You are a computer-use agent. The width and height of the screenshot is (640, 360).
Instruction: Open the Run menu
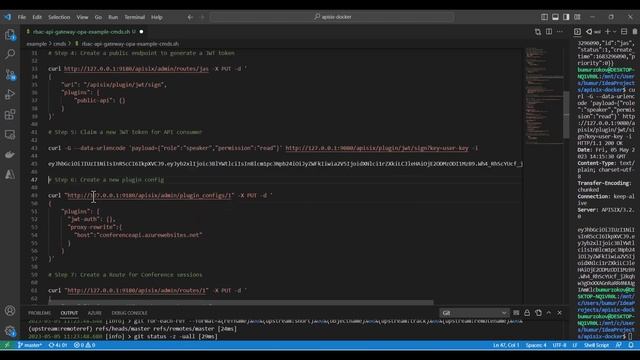pyautogui.click(x=113, y=17)
